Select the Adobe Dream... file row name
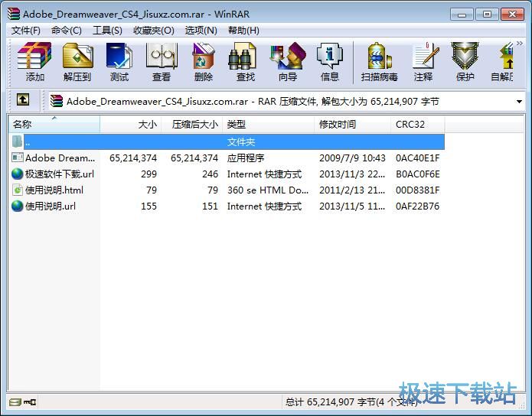532x416 pixels. 60,158
